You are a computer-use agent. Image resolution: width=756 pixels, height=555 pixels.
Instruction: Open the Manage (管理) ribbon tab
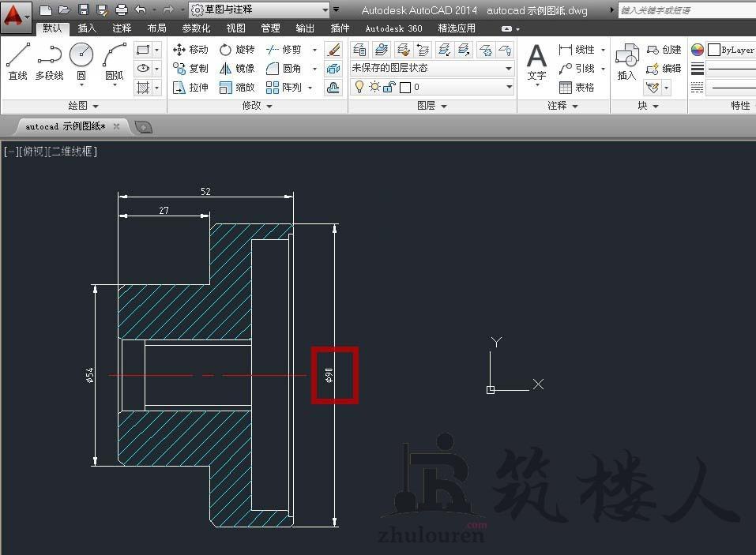tap(270, 28)
